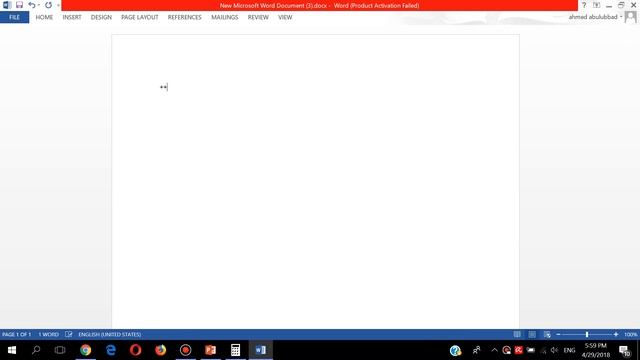Click the Word taskbar icon
Viewport: 640px width, 360px height.
[x=260, y=350]
